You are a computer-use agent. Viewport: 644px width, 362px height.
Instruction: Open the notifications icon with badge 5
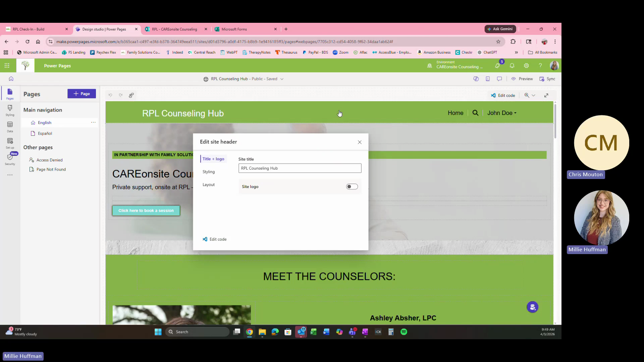(498, 65)
